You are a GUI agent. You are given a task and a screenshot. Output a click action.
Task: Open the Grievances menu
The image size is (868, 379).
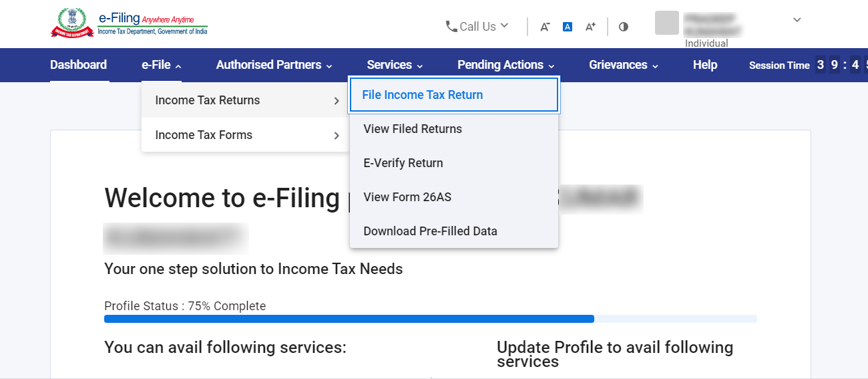[x=624, y=65]
